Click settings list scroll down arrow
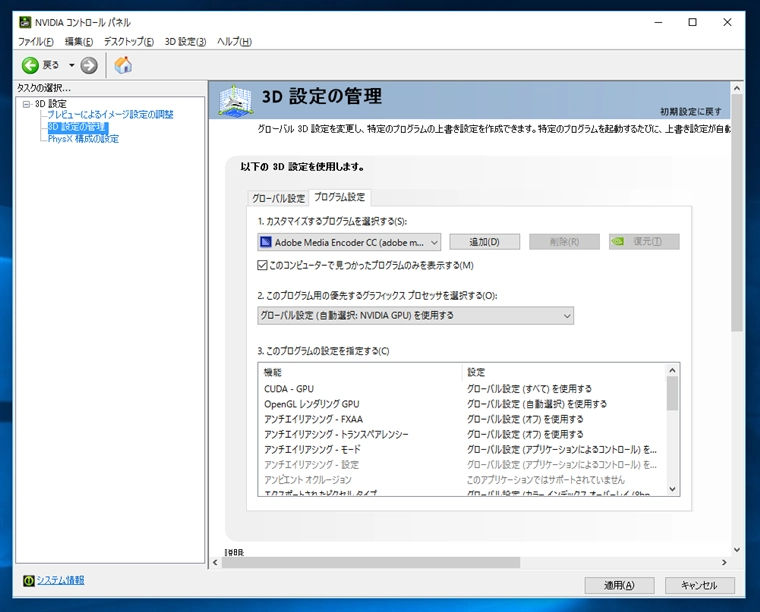This screenshot has height=612, width=760. pos(672,489)
